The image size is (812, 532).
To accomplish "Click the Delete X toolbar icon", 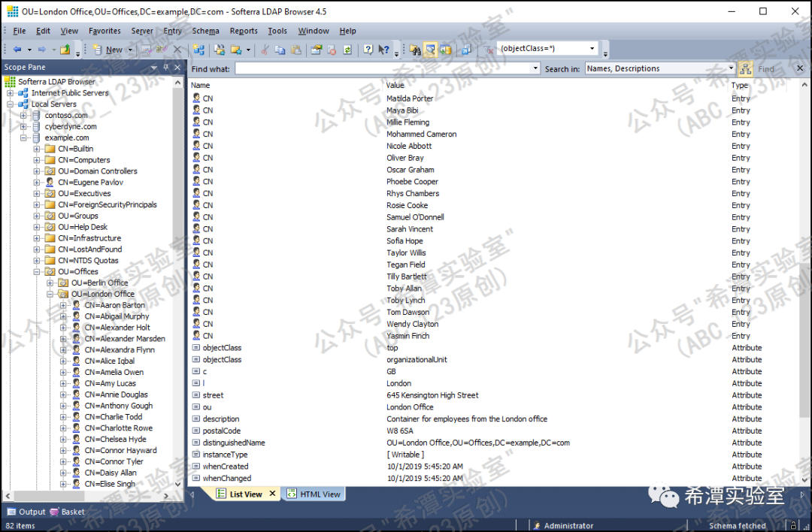I will [x=177, y=50].
